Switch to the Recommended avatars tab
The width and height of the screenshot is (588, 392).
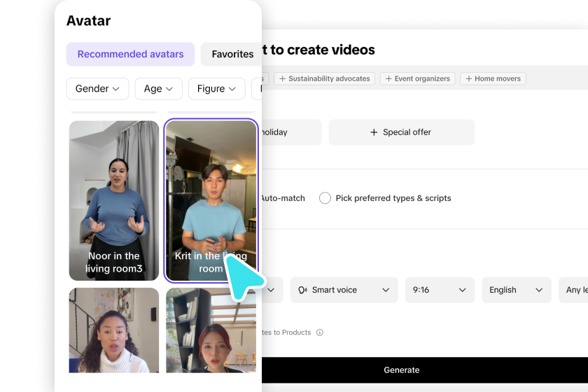(130, 54)
